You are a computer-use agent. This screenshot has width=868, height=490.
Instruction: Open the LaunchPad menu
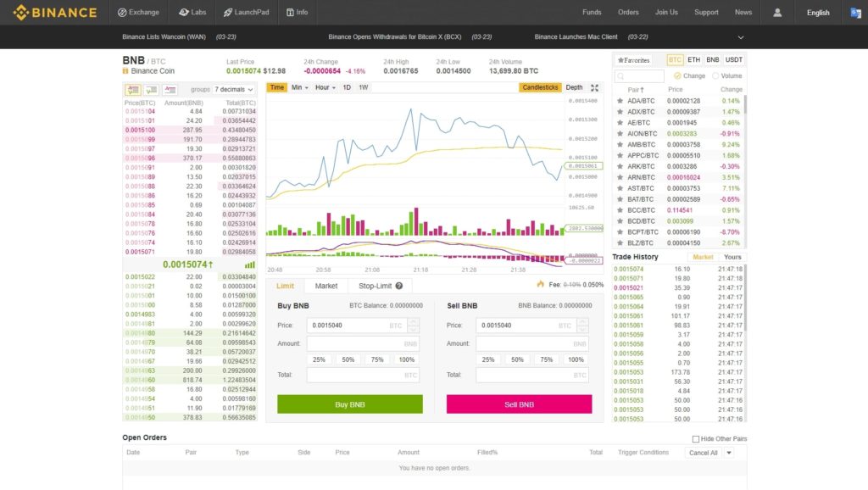tap(247, 12)
